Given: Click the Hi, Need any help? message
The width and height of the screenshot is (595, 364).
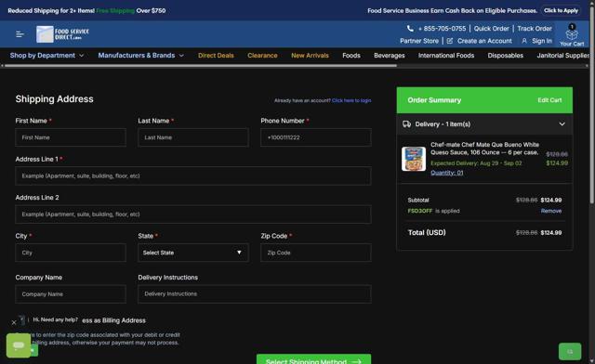Looking at the screenshot, I should (56, 319).
